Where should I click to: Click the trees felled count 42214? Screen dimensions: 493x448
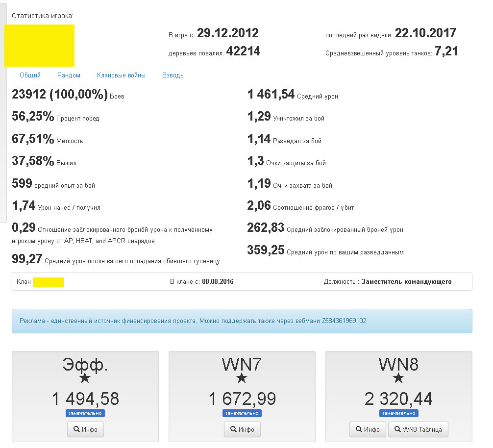pos(243,51)
